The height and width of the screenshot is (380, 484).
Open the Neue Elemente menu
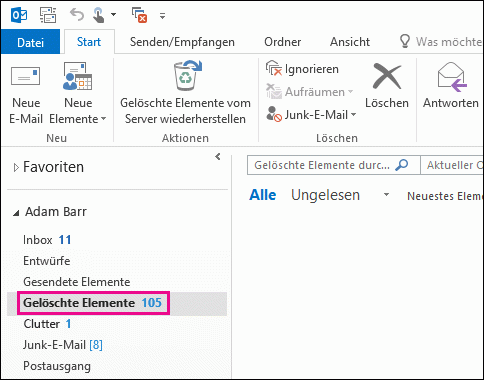(x=78, y=93)
